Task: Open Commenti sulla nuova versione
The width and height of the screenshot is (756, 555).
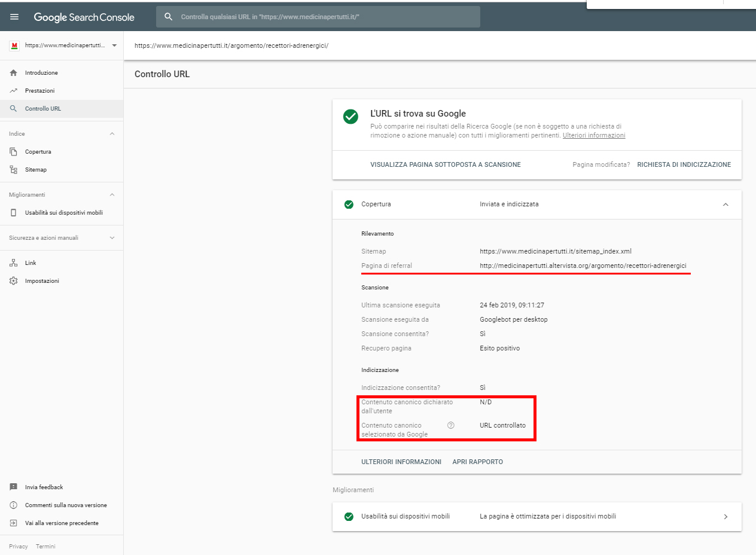Action: click(66, 505)
